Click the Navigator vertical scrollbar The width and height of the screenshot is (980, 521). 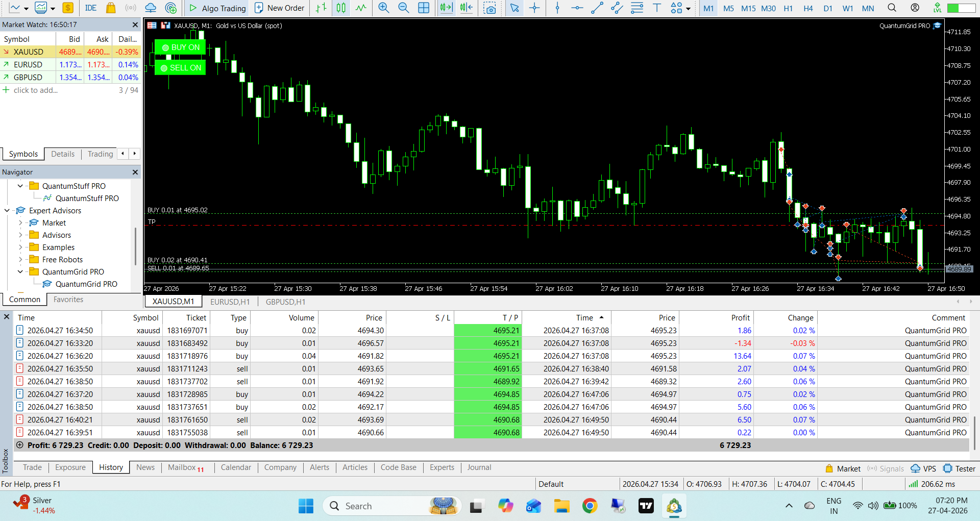coord(135,246)
